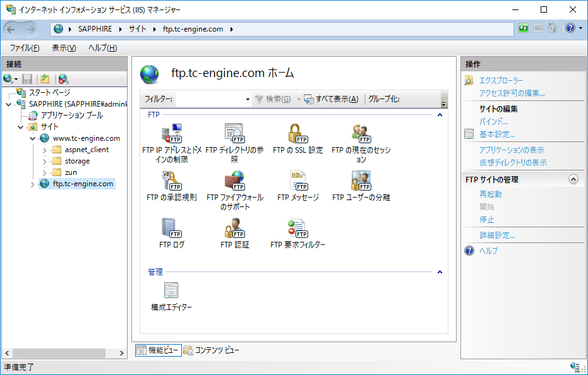Expand the storage folder node
Screen dimensions: 588x375
(45, 162)
